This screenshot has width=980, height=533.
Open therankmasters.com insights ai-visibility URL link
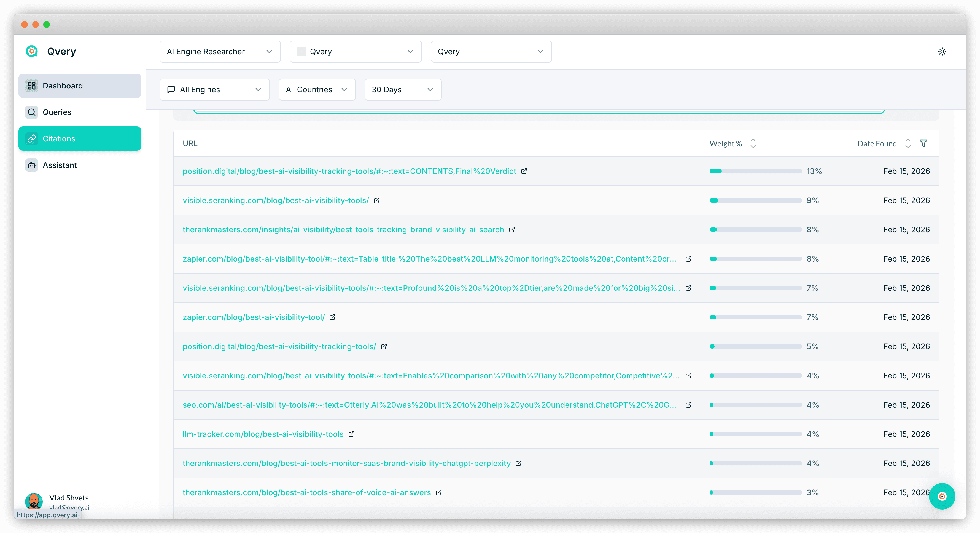coord(343,230)
